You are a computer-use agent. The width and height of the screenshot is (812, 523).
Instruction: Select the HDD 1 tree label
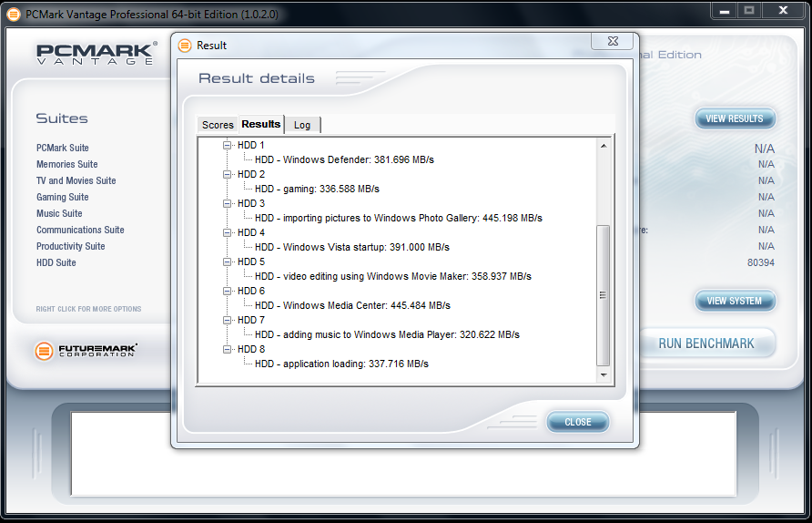coord(251,145)
